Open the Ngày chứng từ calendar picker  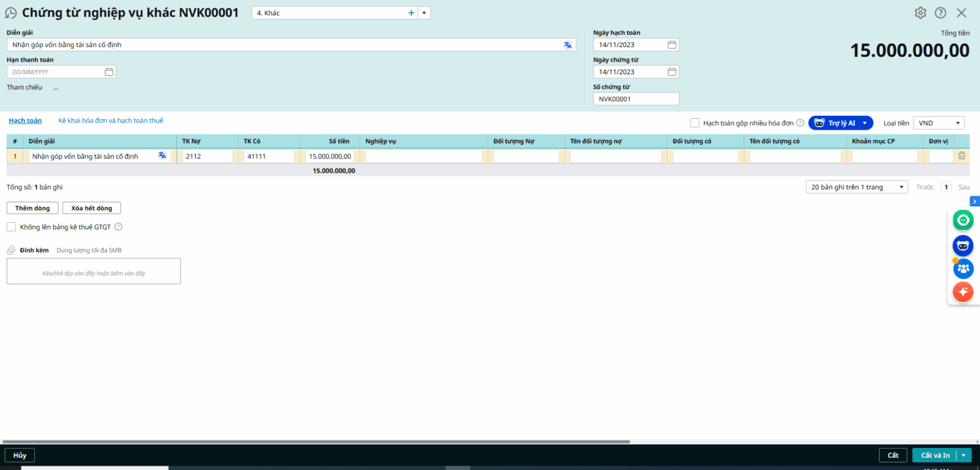pos(672,72)
